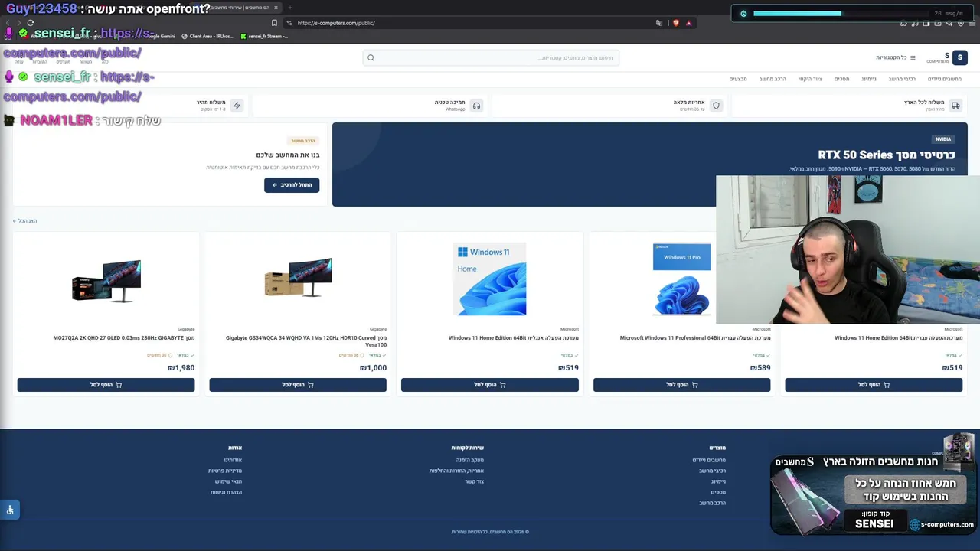Add the ₪519 Windows 11 Home English edition to cart
The height and width of the screenshot is (551, 980).
coord(490,385)
